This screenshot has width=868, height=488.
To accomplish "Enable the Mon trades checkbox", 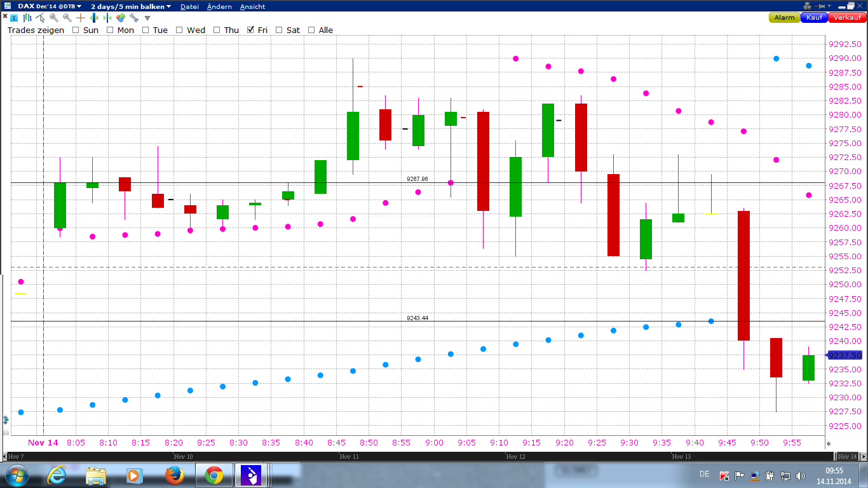I will (111, 30).
